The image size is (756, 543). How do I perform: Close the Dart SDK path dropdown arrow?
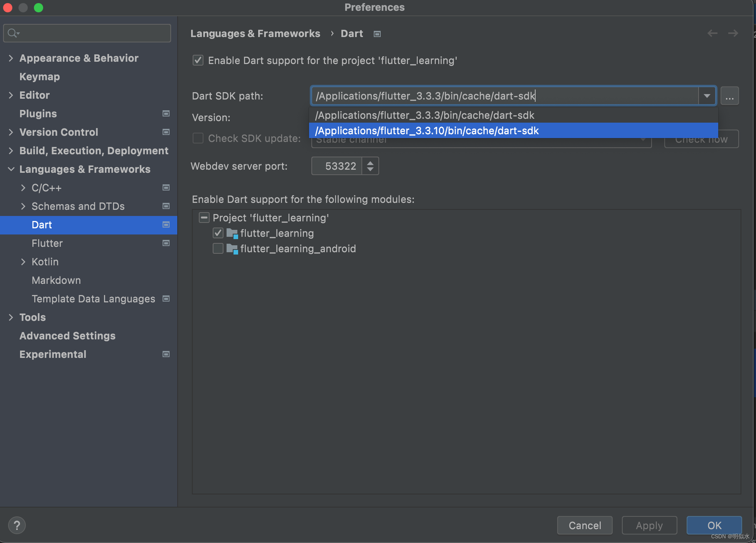tap(707, 96)
